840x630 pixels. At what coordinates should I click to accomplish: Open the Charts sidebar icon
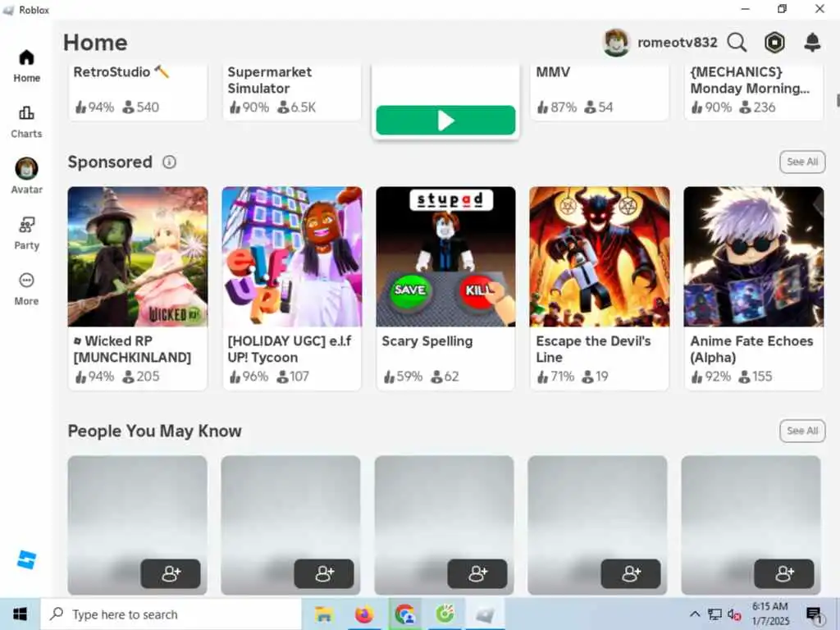[x=26, y=113]
